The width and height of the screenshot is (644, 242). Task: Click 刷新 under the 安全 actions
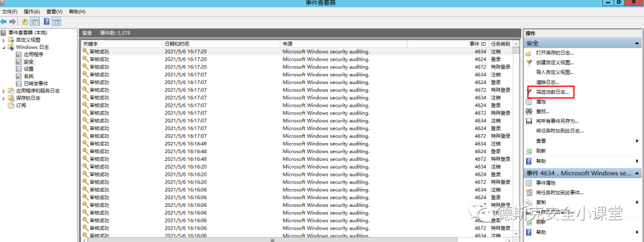pyautogui.click(x=541, y=151)
